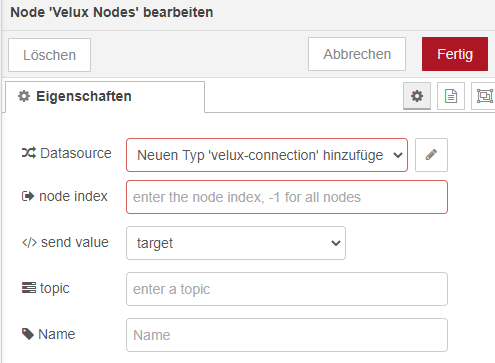Screen dimensions: 495x363
Task: Open node description document icon
Action: tap(451, 96)
